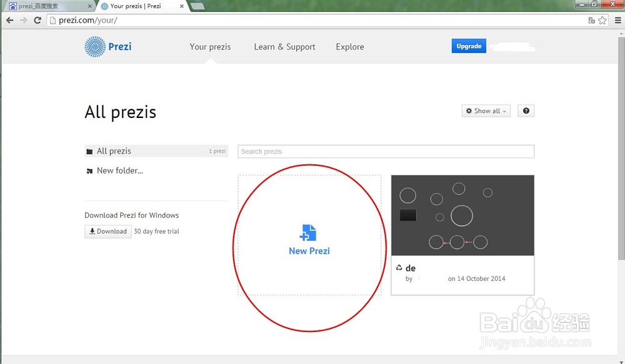
Task: Reload the page with refresh icon
Action: point(37,21)
